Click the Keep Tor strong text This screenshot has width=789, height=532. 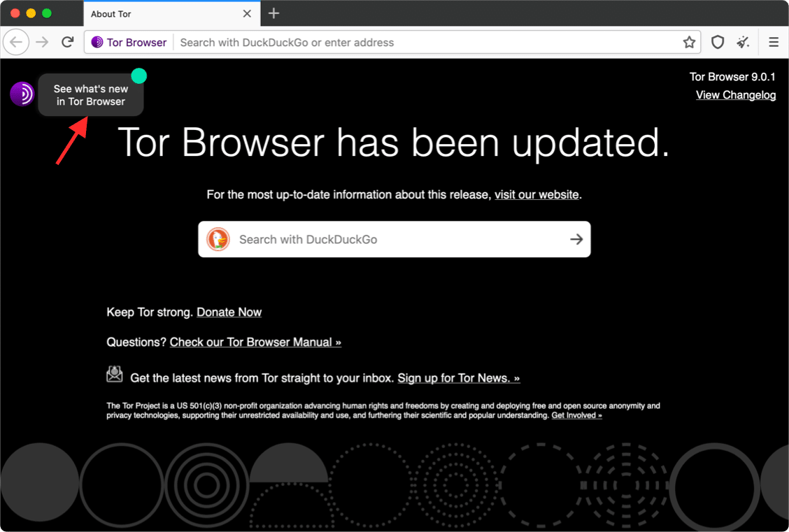click(x=150, y=312)
